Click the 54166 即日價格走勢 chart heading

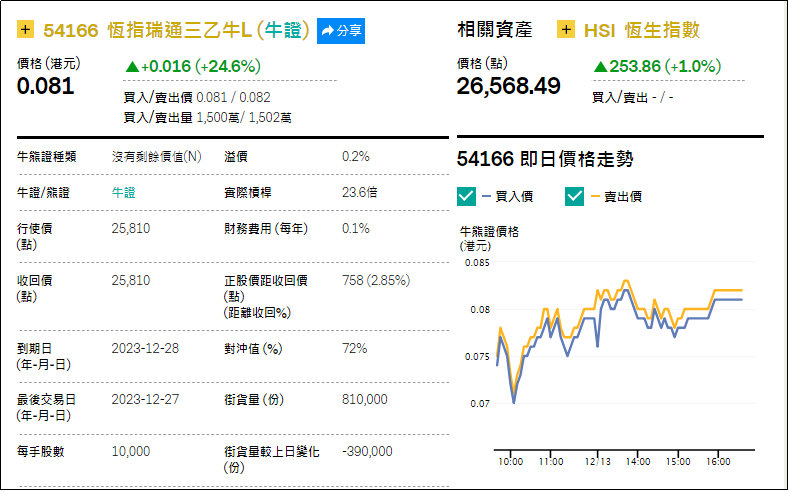click(545, 159)
